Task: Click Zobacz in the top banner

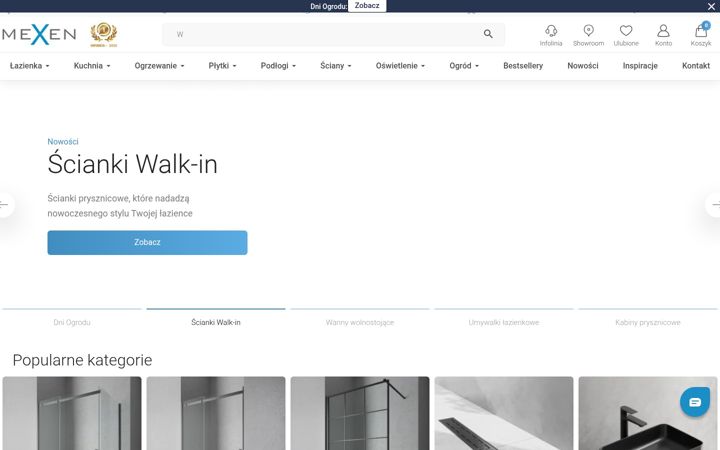Action: [x=367, y=6]
